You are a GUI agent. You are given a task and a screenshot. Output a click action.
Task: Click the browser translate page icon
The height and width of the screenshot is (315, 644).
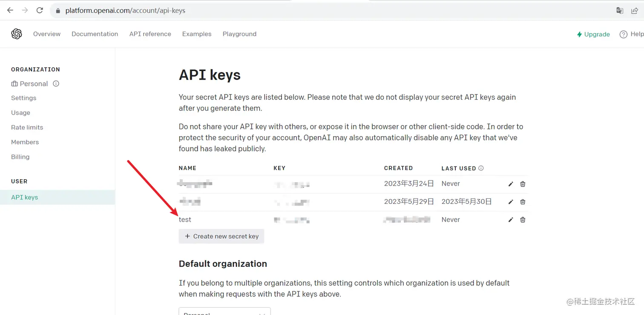click(x=620, y=11)
